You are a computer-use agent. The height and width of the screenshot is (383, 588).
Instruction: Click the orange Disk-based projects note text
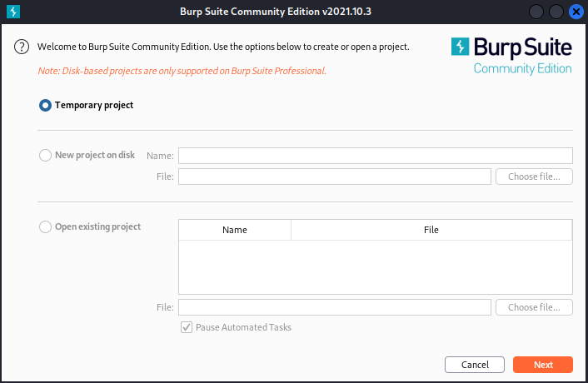pos(182,71)
